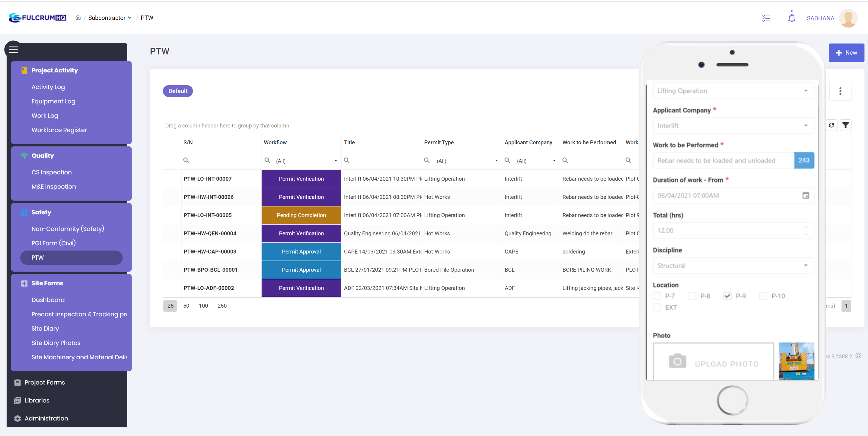Check the EXT location box
The image size is (868, 436).
(x=657, y=307)
